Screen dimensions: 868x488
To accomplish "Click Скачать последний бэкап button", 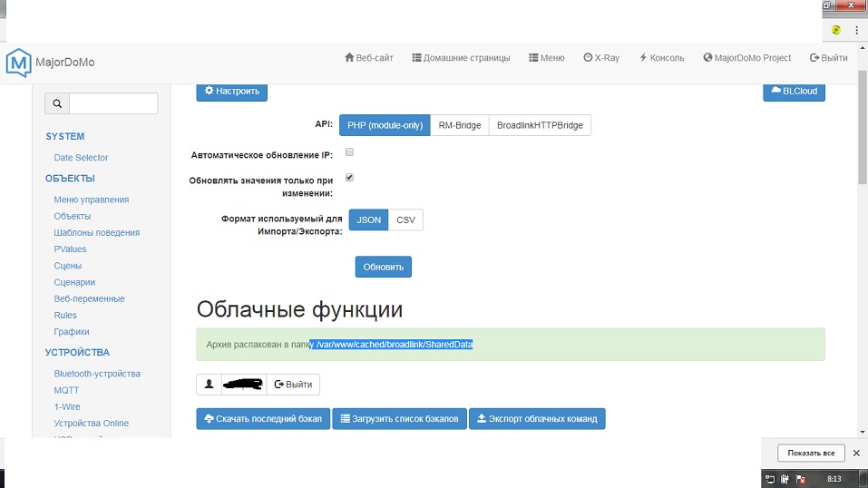I will 262,418.
